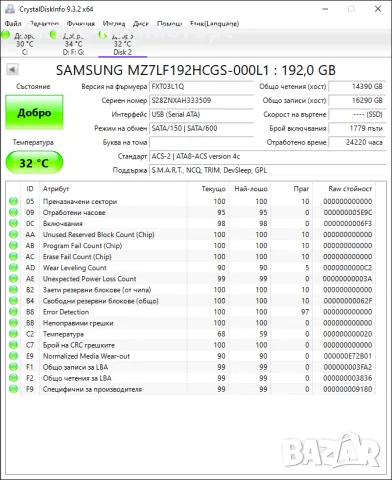Click the status circle for Erase Fail Count
Screen dimensions: 392x480
tap(13, 256)
